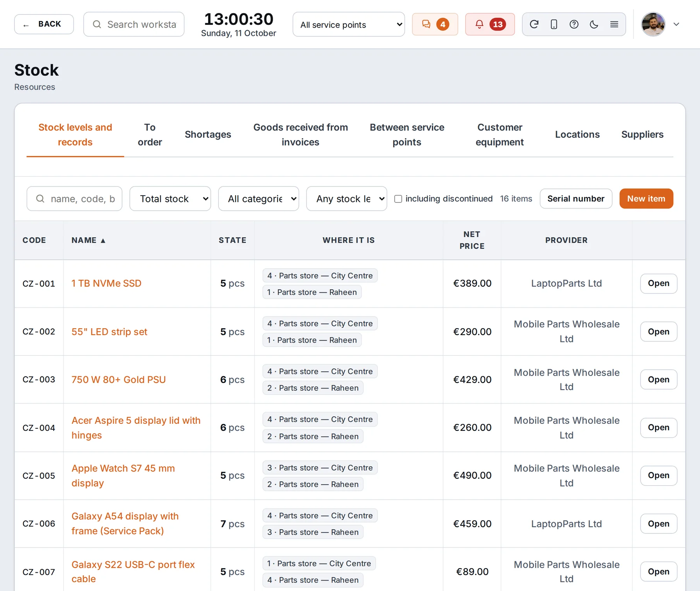
Task: Open Apple Watch S7 45 mm display link
Action: tap(123, 476)
